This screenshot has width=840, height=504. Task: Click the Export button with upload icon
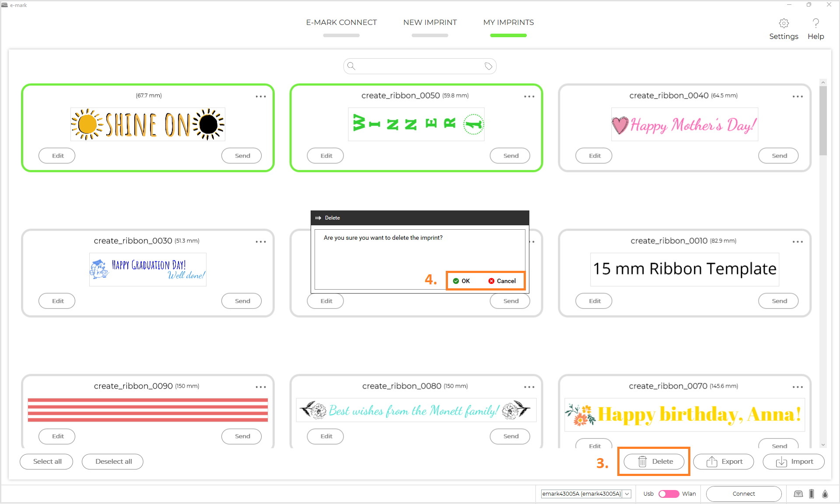724,462
